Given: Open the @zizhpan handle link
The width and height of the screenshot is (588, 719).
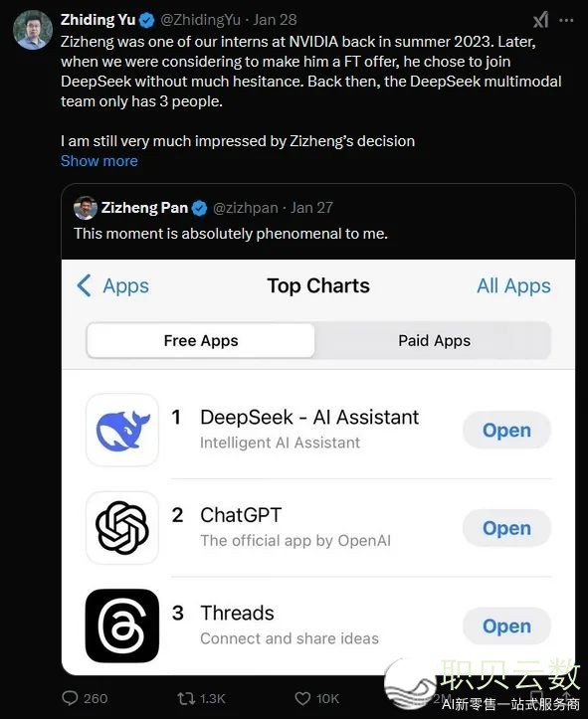Looking at the screenshot, I should click(x=246, y=208).
